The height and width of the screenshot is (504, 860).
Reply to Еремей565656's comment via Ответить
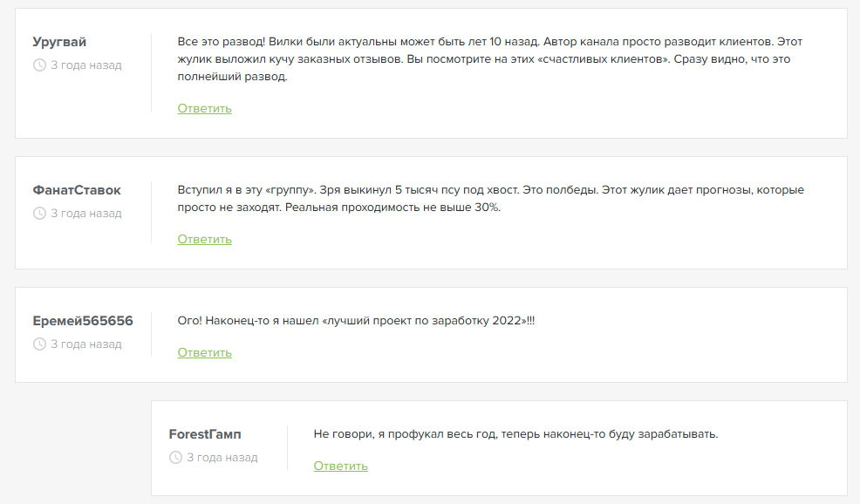click(203, 352)
